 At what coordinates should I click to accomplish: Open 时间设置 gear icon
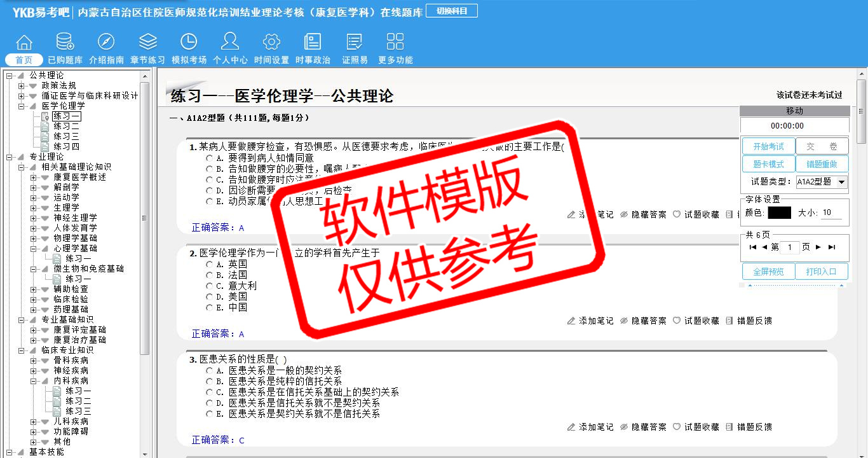(271, 43)
